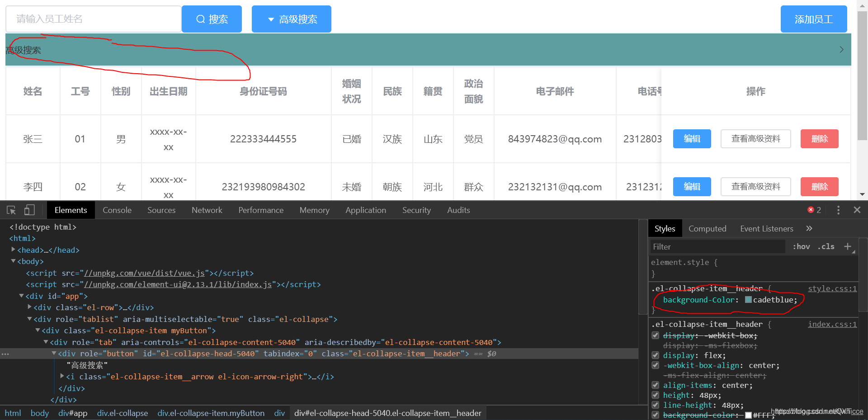The width and height of the screenshot is (868, 420).
Task: Open the Memory tab
Action: 314,210
